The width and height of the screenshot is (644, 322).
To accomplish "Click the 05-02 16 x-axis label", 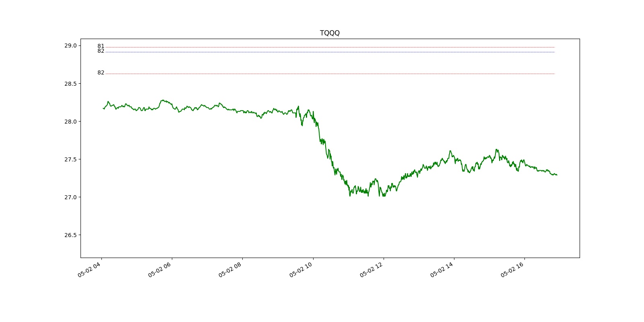I will pos(513,269).
